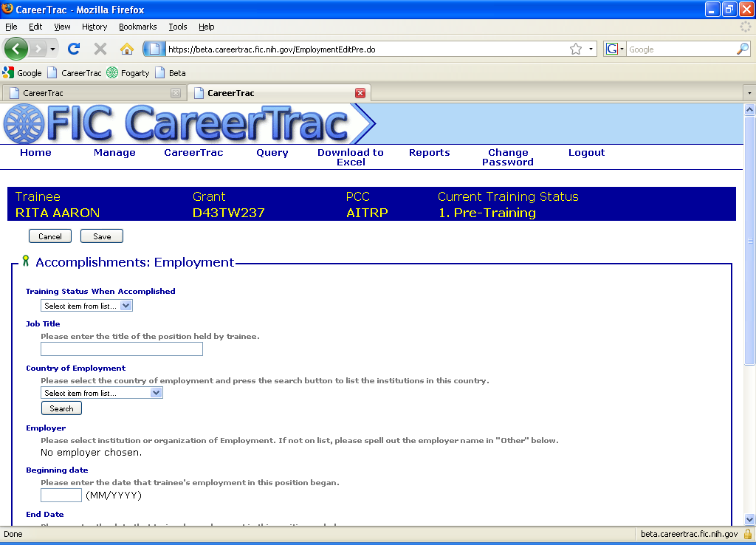
Task: Open the Query navigation link
Action: click(272, 152)
